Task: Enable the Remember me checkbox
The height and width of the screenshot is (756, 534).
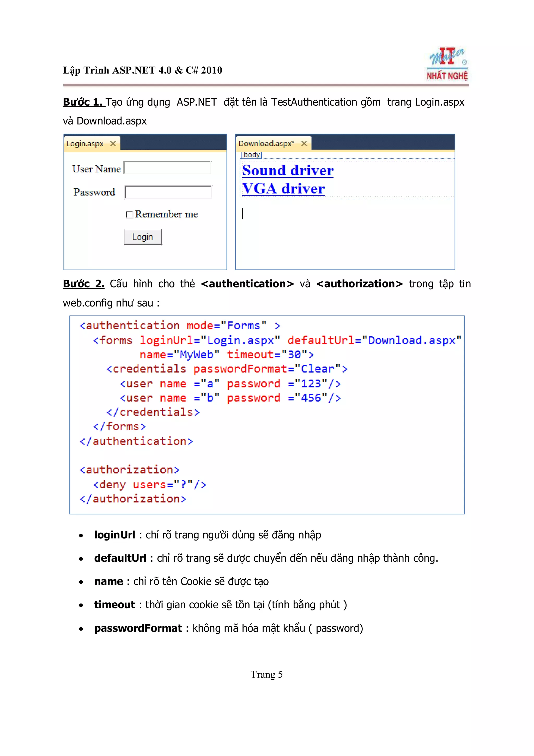Action: click(x=129, y=215)
